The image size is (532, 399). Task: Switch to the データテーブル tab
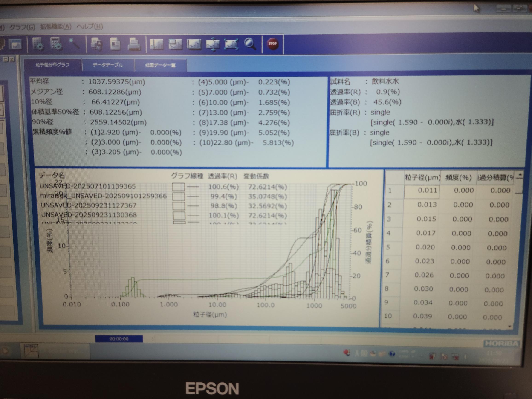pos(108,65)
